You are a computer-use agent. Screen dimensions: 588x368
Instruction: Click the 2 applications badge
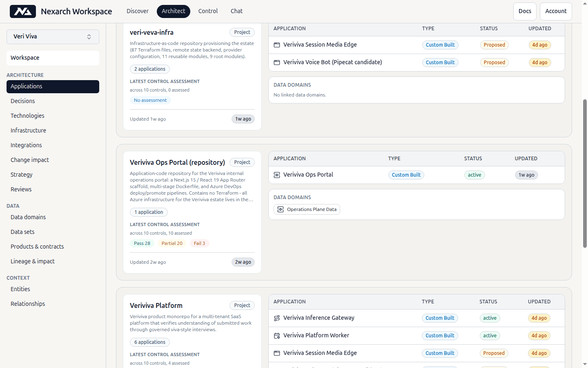click(x=150, y=70)
